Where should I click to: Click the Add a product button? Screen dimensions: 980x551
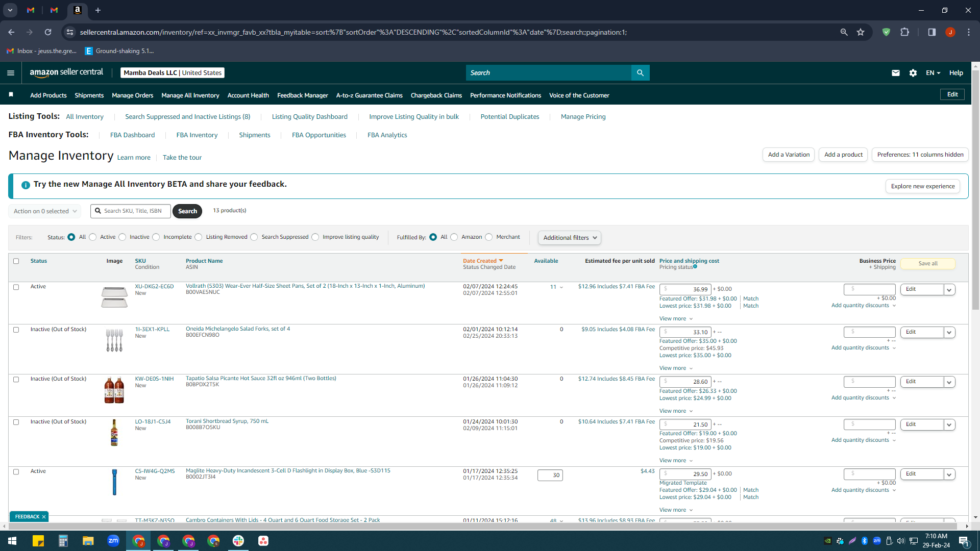click(x=843, y=155)
